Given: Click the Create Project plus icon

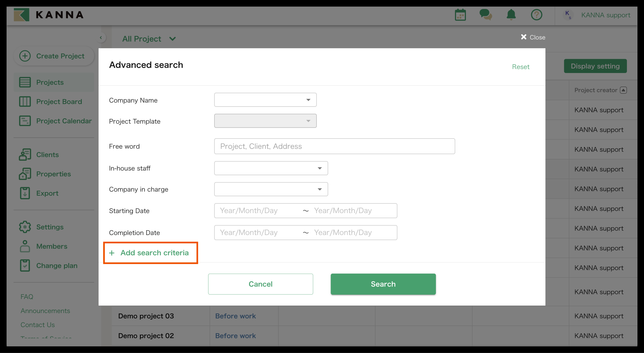Looking at the screenshot, I should (x=25, y=56).
